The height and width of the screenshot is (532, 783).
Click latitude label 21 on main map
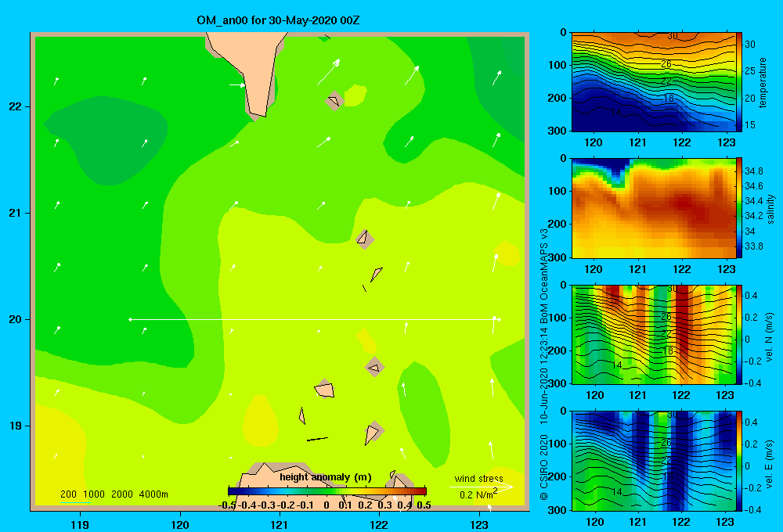tap(16, 213)
